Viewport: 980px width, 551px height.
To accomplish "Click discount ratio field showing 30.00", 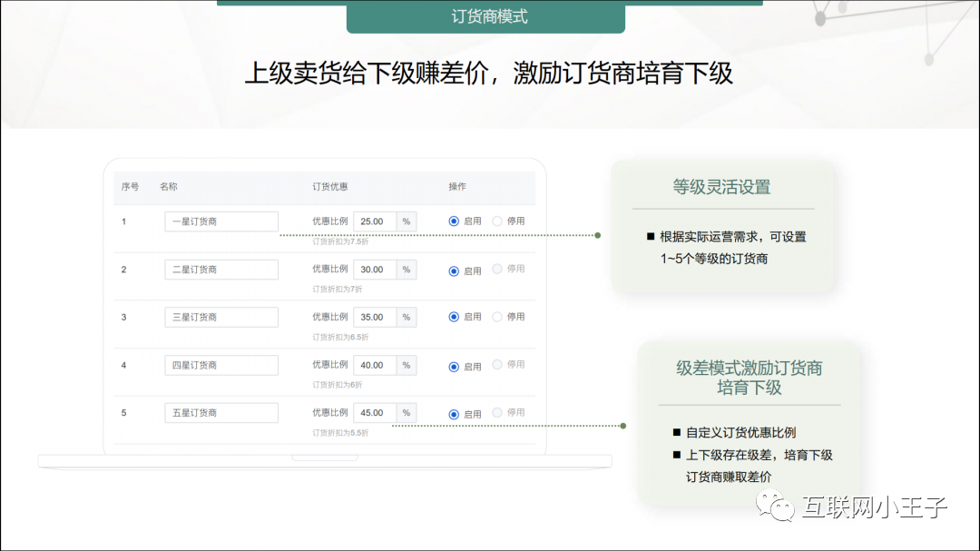I will click(375, 270).
